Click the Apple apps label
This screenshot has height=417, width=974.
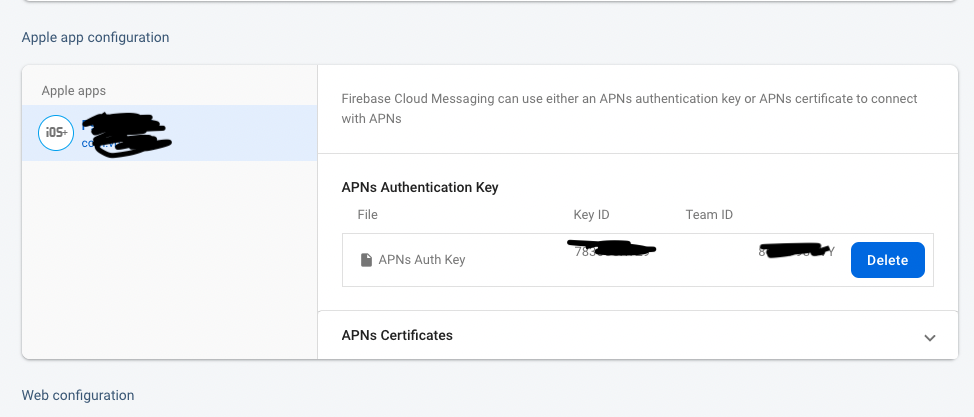(x=73, y=91)
